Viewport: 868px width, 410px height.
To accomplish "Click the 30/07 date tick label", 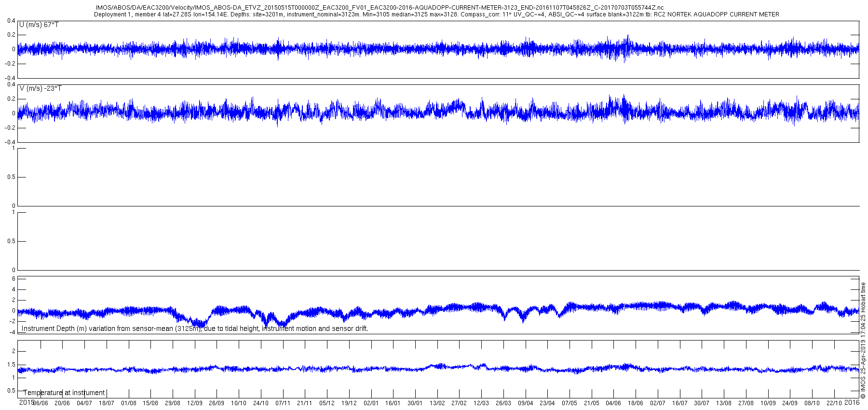I will pos(702,403).
